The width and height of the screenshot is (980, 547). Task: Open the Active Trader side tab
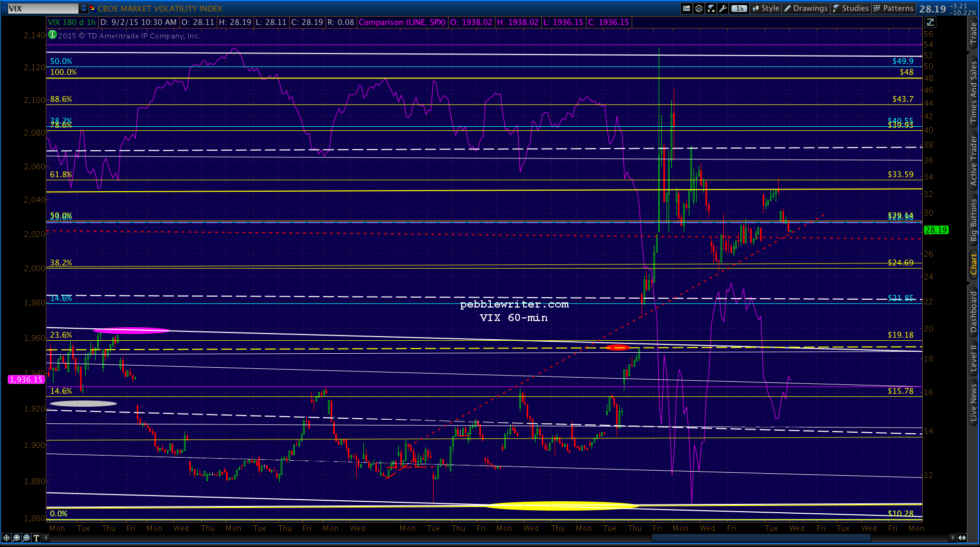973,161
